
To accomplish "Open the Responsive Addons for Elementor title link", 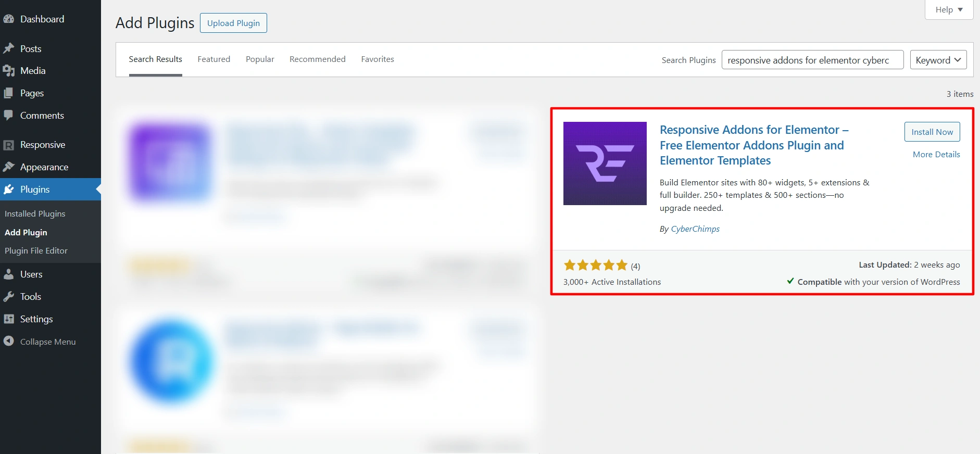I will pyautogui.click(x=754, y=145).
